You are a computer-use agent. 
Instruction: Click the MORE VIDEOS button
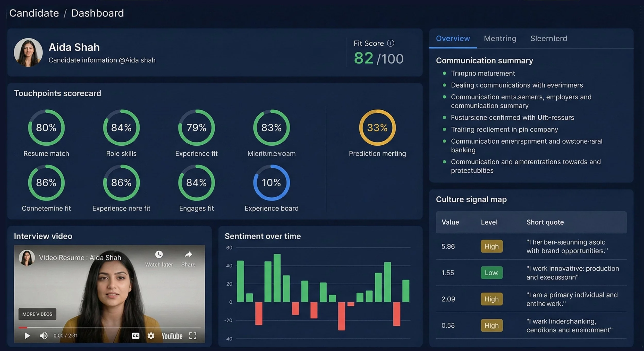tap(37, 314)
